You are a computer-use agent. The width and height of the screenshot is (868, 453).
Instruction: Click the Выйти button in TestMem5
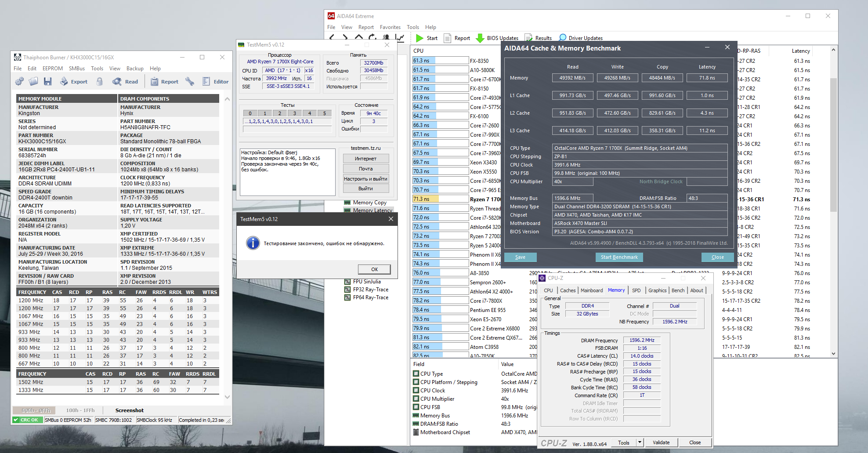365,188
